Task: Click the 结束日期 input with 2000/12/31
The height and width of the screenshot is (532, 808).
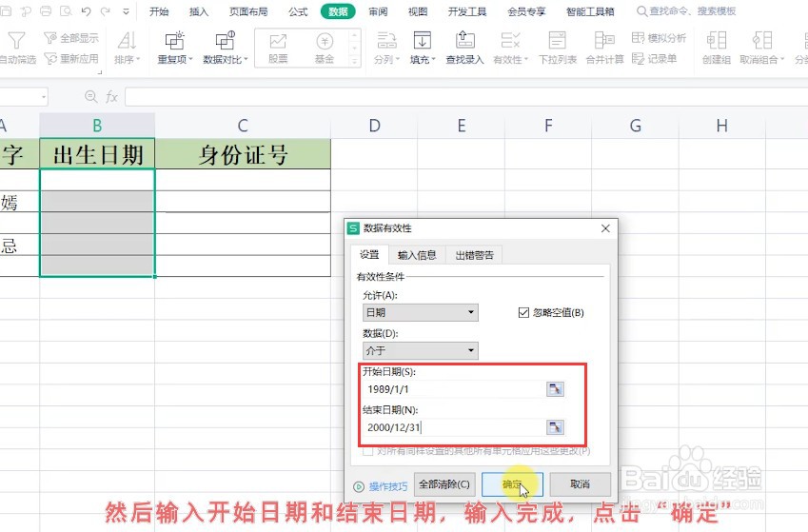Action: (453, 427)
